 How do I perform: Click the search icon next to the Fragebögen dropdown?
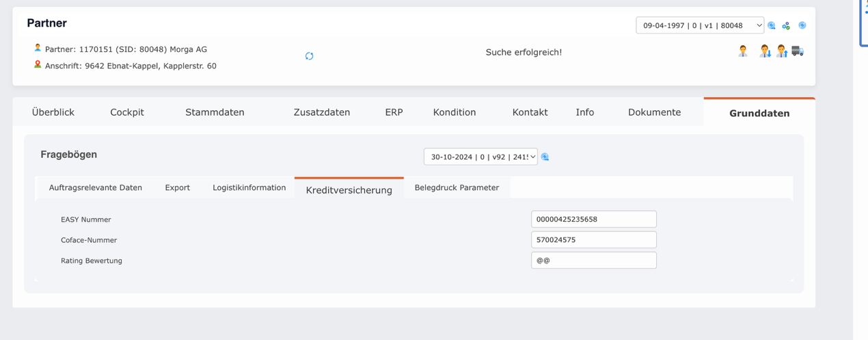(x=545, y=157)
